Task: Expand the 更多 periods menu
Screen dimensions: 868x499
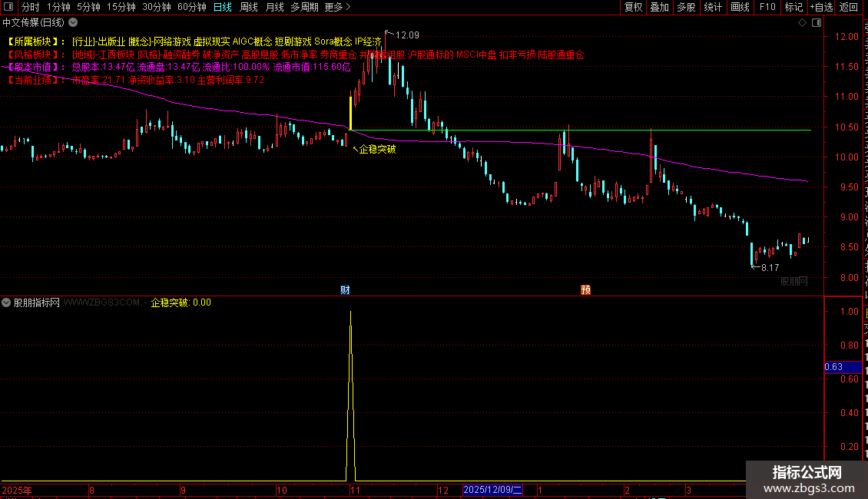Action: (337, 7)
